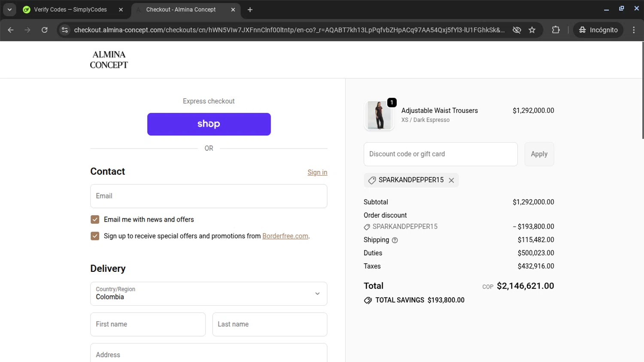Uncheck Email me with news and offers
The image size is (644, 362).
(95, 219)
